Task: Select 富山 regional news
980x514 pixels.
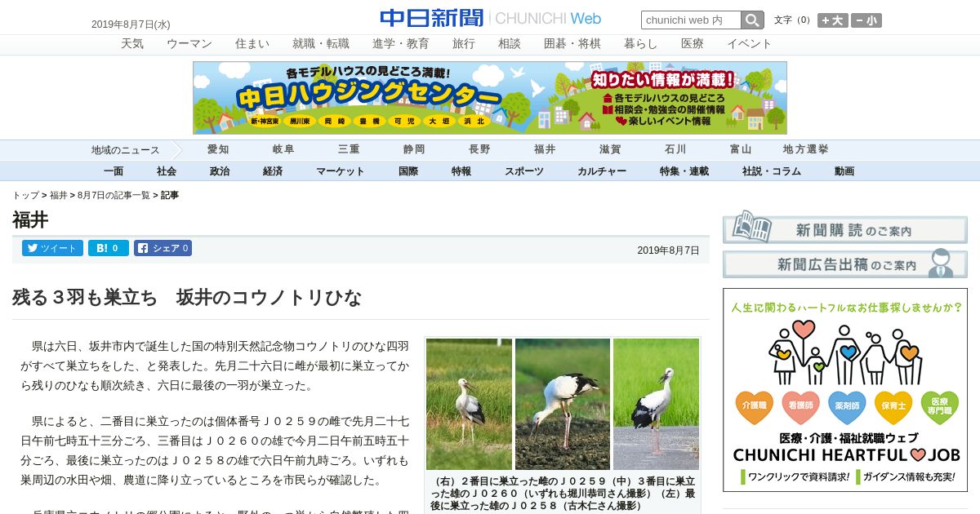Action: (x=741, y=149)
